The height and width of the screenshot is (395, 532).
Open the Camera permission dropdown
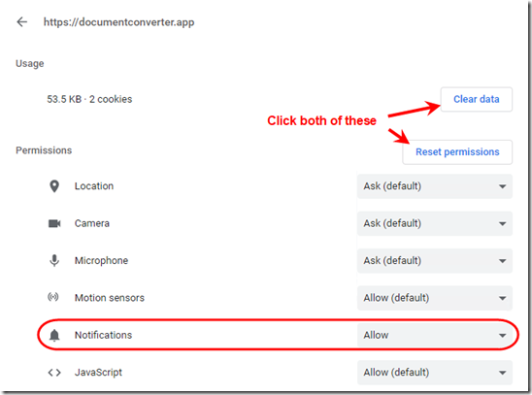point(435,223)
